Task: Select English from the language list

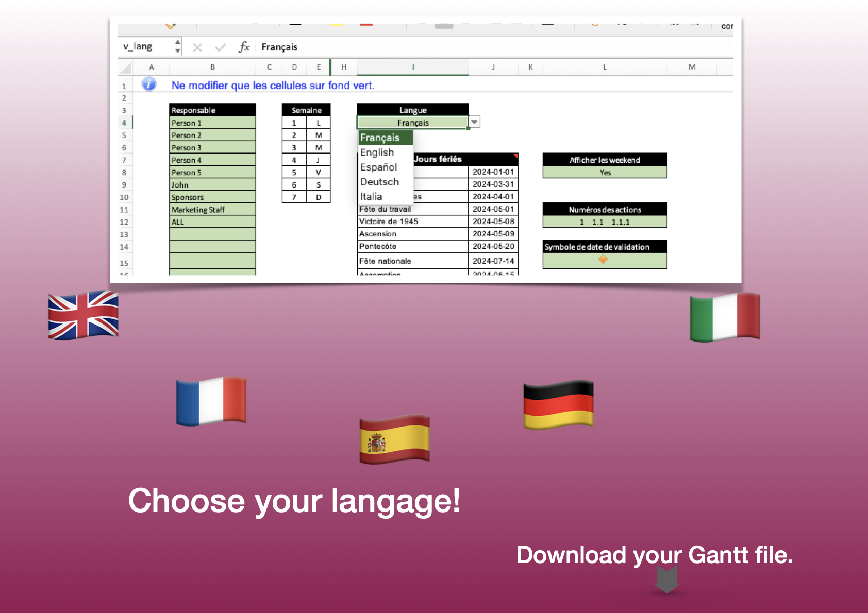Action: 377,152
